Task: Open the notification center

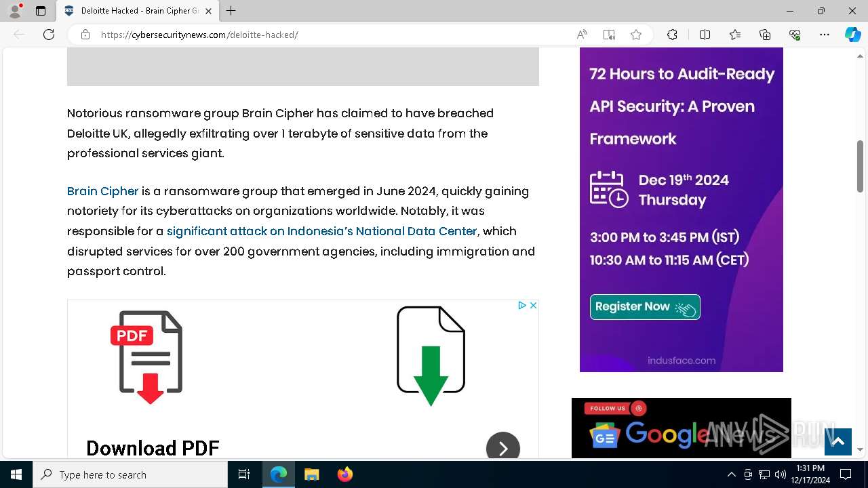Action: (846, 474)
